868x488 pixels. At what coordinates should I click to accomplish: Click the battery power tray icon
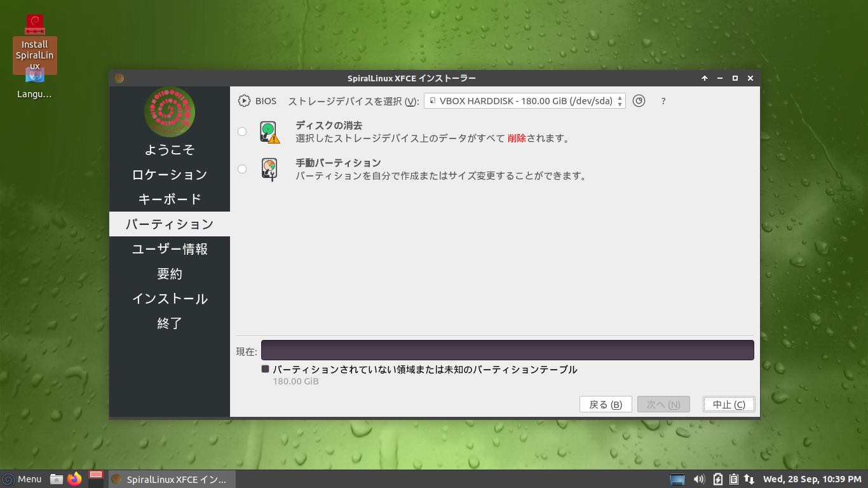point(718,479)
